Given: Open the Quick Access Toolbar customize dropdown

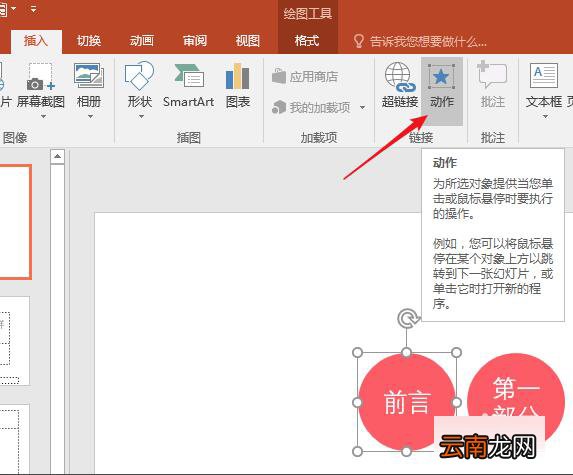Looking at the screenshot, I should 33,9.
